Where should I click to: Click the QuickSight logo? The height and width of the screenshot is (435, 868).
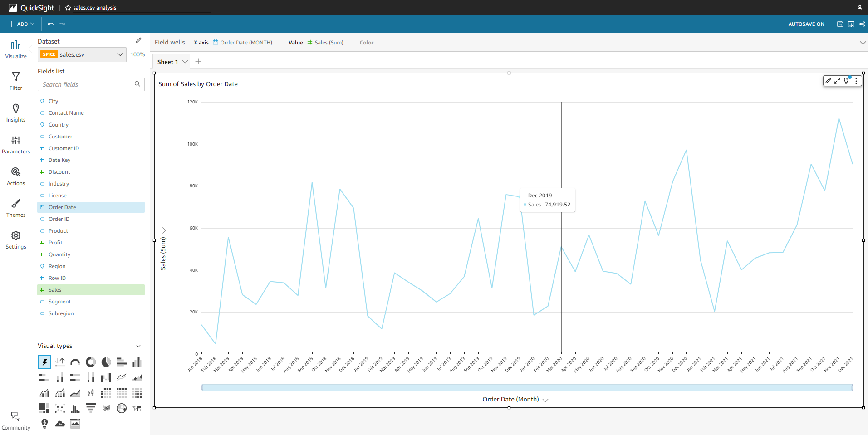pyautogui.click(x=31, y=8)
